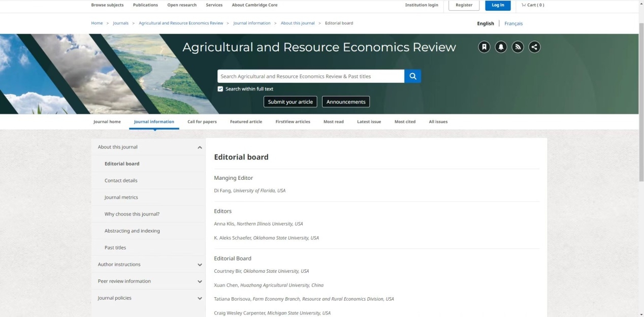Click the journal search input field
The image size is (644, 317).
(x=310, y=76)
